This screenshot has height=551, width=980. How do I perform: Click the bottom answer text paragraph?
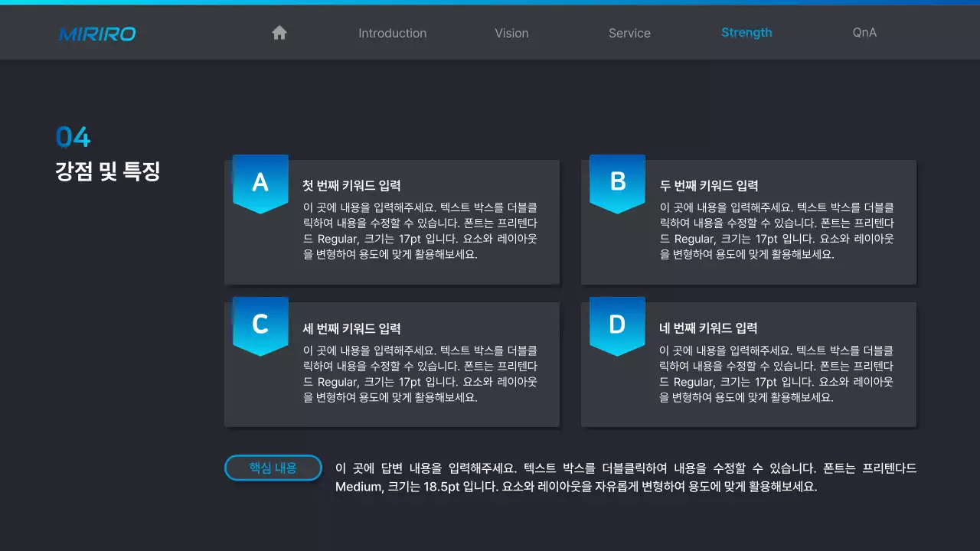(625, 478)
